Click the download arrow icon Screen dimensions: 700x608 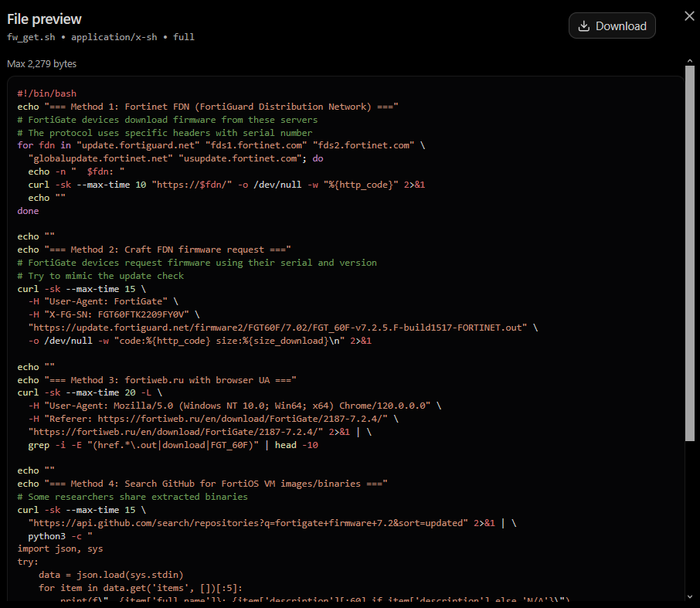[x=583, y=26]
